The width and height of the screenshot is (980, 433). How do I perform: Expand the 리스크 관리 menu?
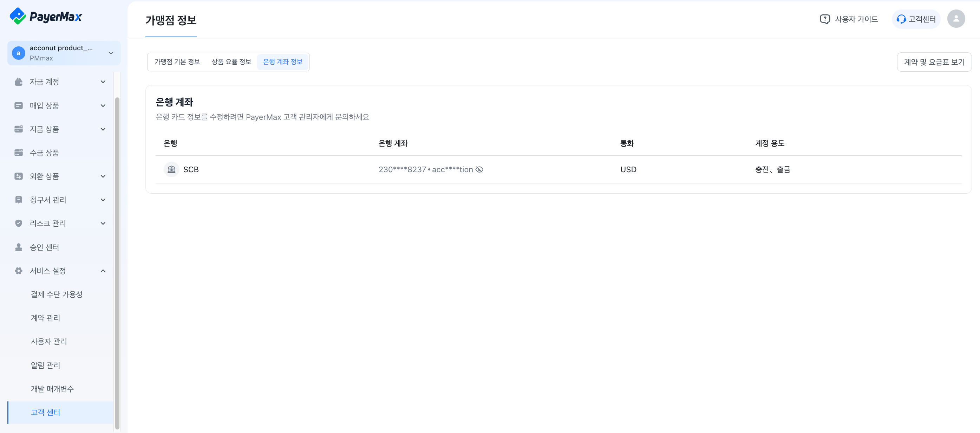point(103,223)
